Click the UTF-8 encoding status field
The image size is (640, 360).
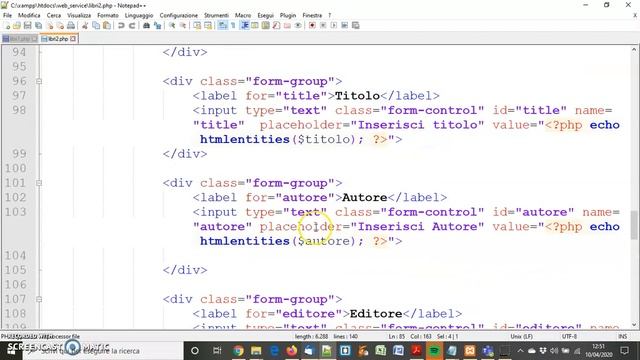tap(569, 336)
